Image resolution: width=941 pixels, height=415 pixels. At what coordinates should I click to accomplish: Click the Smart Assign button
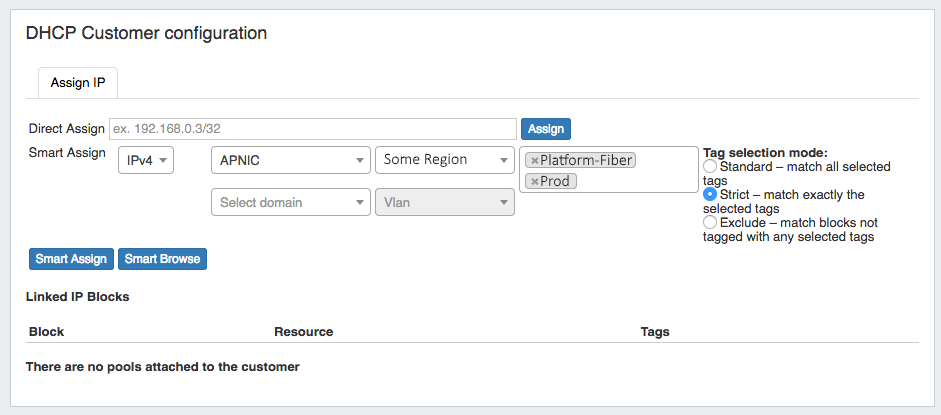tap(71, 259)
